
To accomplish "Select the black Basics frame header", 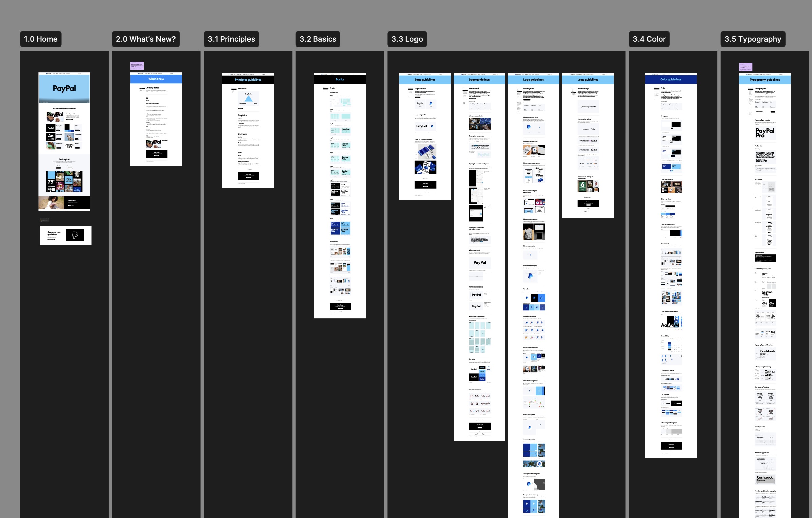I will tap(340, 79).
